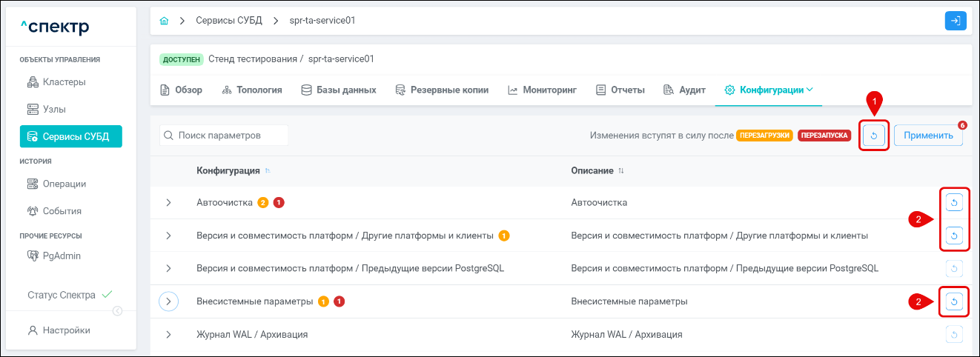
Task: Follow the Сервисы СУБД breadcrumb link
Action: pos(229,21)
